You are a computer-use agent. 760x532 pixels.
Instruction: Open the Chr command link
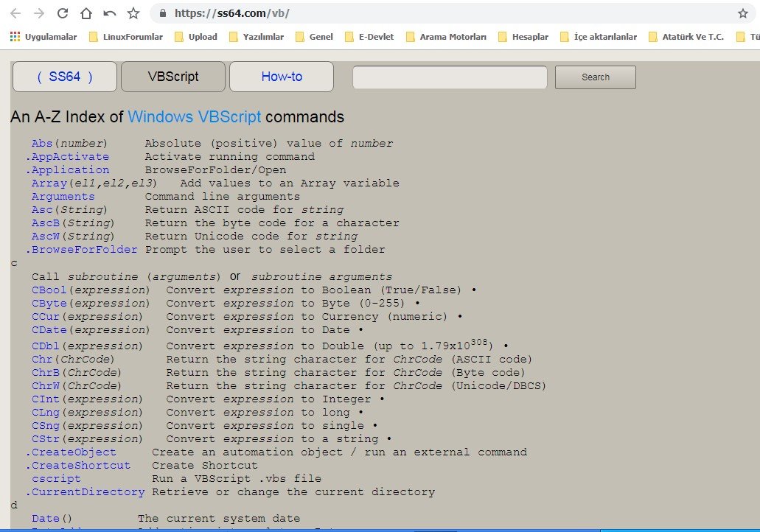42,360
